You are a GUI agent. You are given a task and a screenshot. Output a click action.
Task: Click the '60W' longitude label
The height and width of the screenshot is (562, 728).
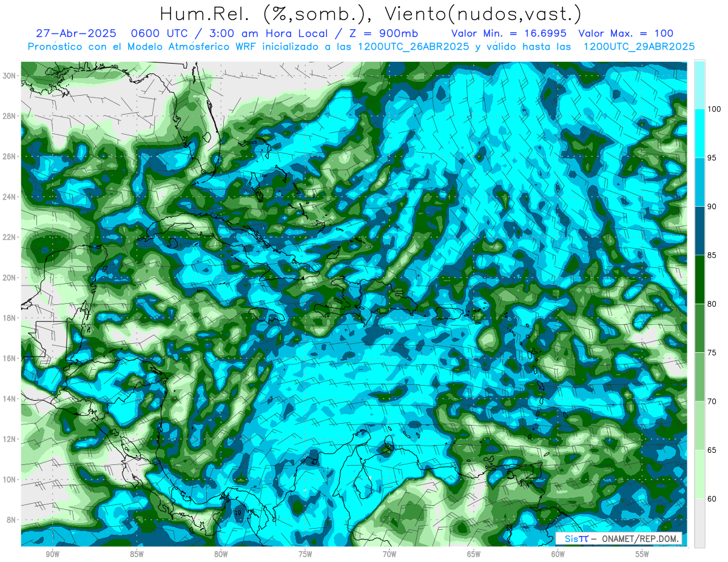pyautogui.click(x=558, y=555)
